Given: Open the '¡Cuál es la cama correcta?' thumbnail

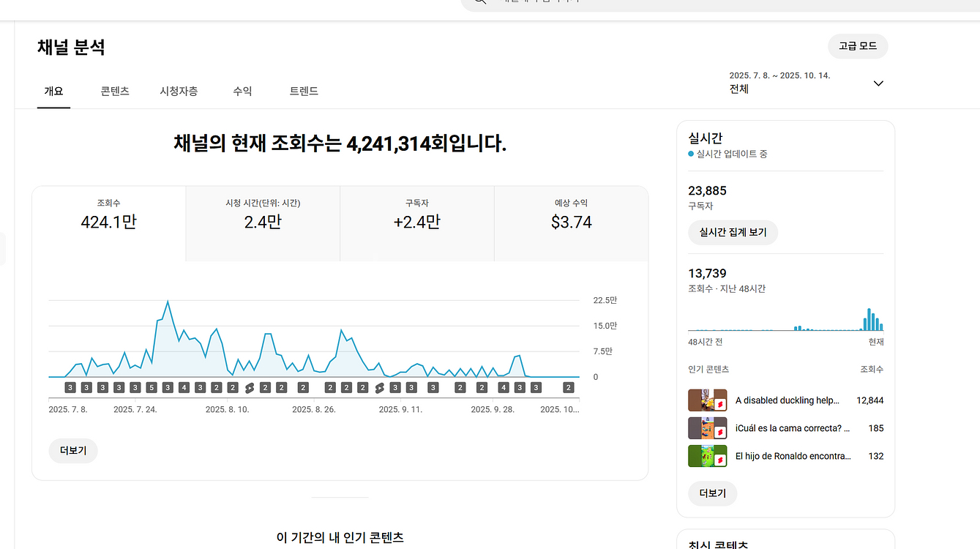Looking at the screenshot, I should (707, 428).
